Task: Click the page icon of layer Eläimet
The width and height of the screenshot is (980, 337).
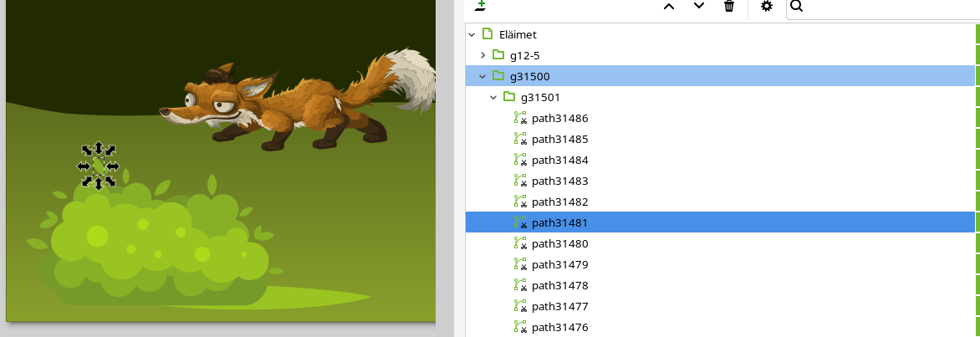Action: 487,34
